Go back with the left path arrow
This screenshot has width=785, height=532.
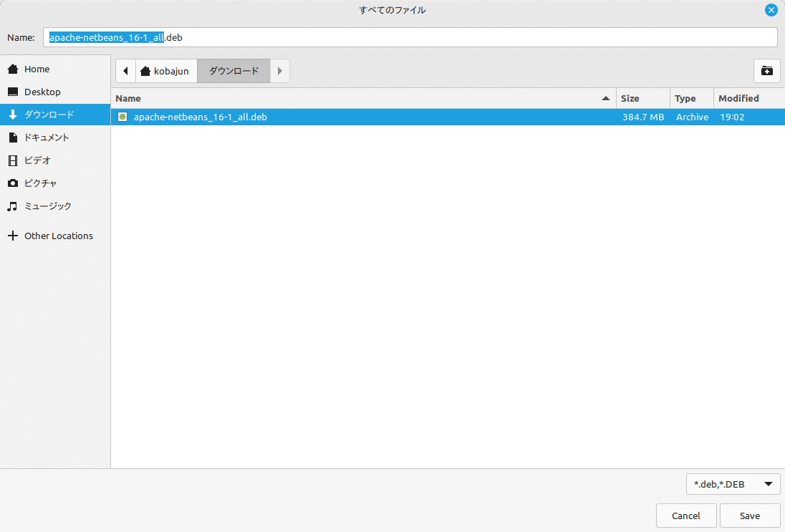point(125,71)
